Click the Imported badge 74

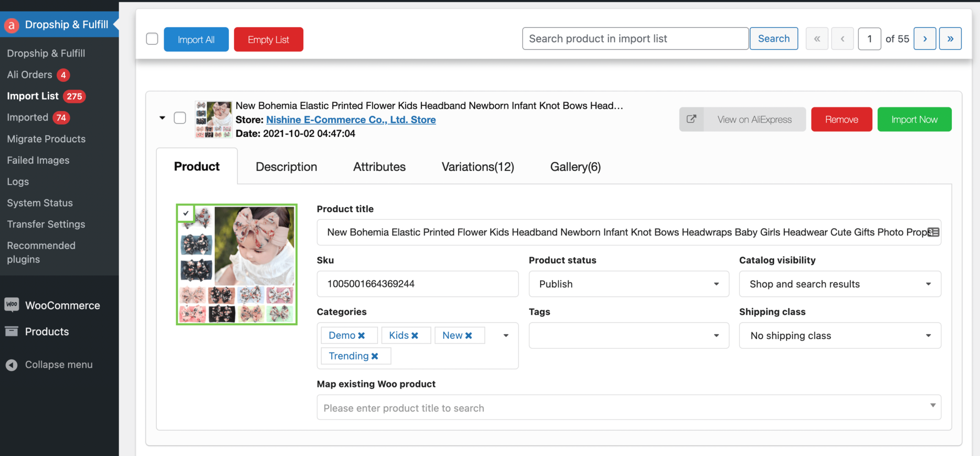(61, 118)
